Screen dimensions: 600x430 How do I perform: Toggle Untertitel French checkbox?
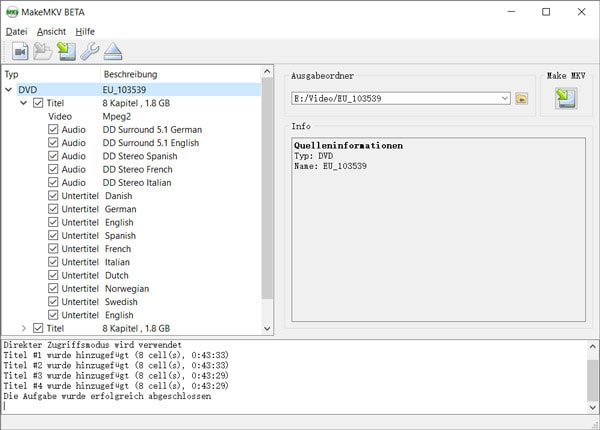53,249
